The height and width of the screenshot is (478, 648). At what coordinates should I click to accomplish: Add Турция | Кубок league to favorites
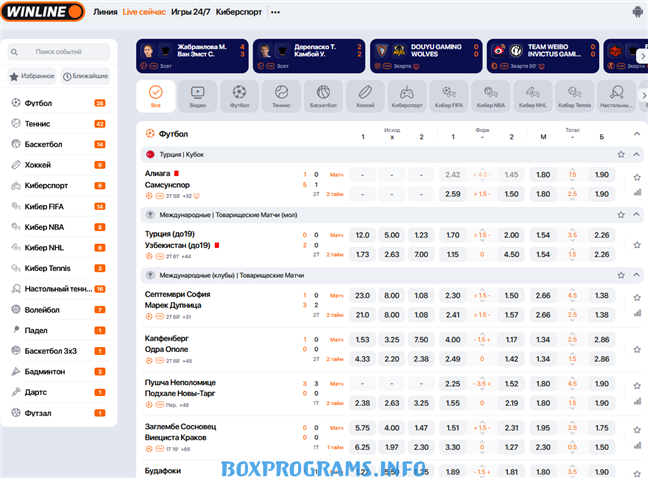point(621,155)
